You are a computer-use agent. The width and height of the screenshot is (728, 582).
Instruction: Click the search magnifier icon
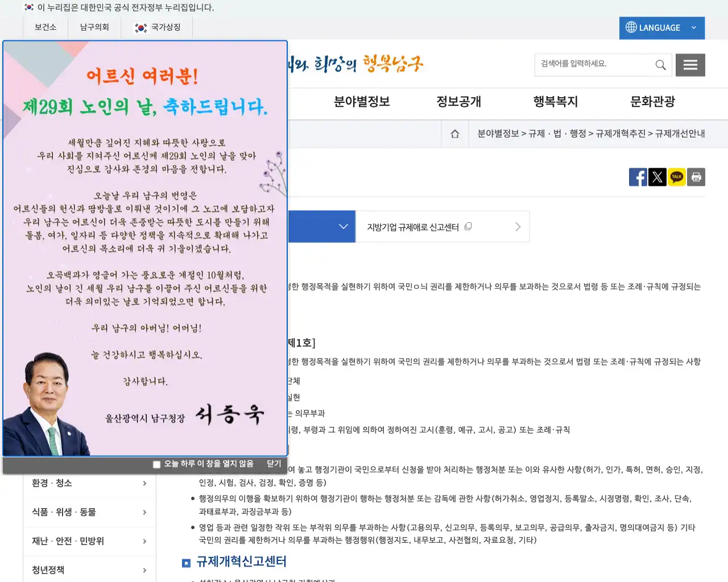[660, 65]
